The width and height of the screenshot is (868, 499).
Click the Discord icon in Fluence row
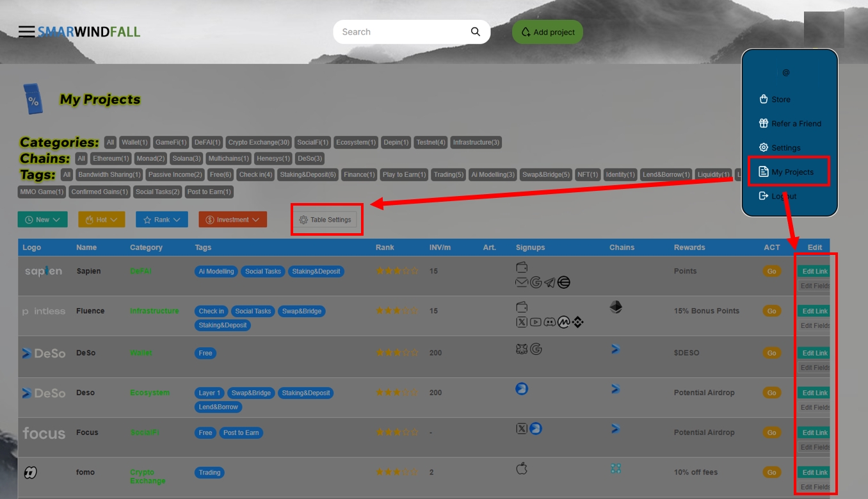[549, 322]
